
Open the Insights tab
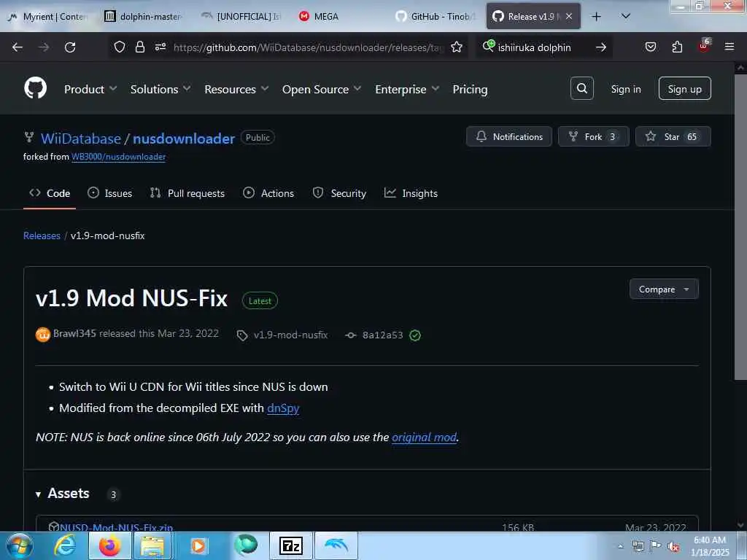pos(411,192)
